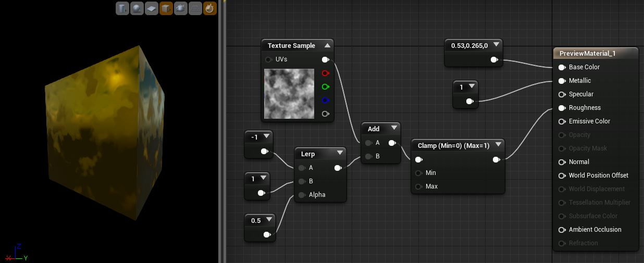Click the disabled Refraction label
Screen dimensions: 644x263
point(584,243)
